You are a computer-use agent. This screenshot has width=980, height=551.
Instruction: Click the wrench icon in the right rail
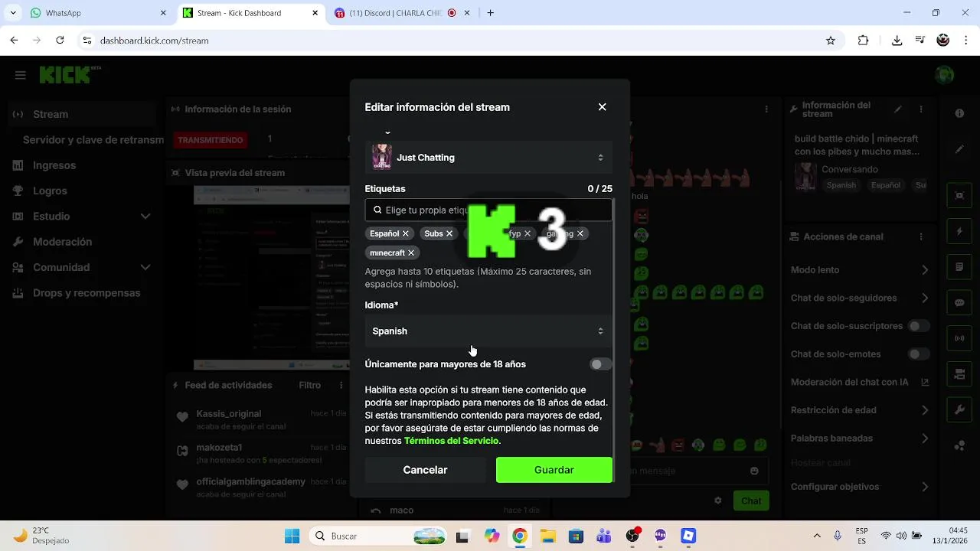tap(959, 409)
